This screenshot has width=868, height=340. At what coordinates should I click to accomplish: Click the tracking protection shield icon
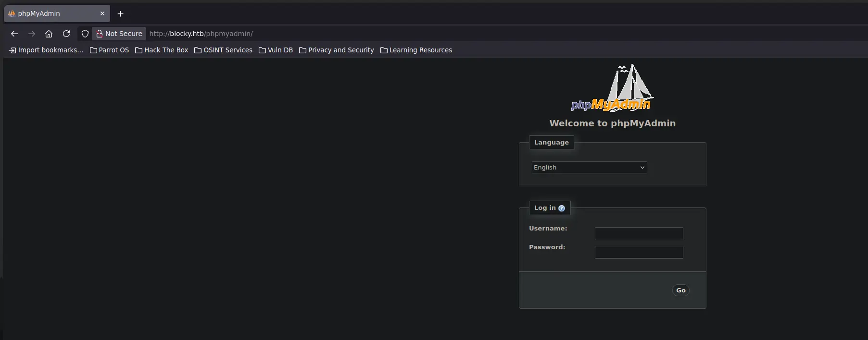click(85, 34)
